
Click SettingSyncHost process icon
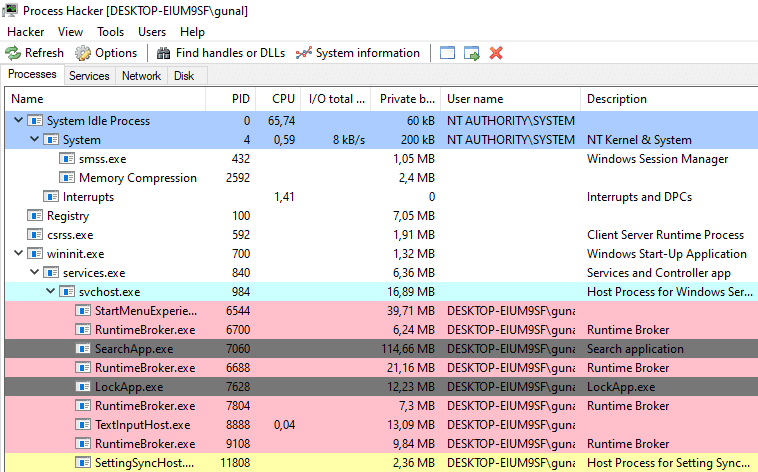point(83,463)
